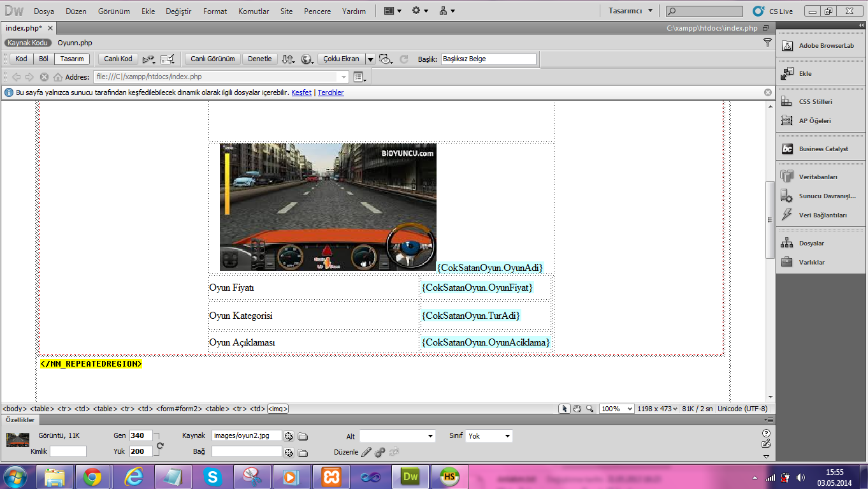868x489 pixels.
Task: Choose the Select arrow tool in status bar
Action: (564, 409)
